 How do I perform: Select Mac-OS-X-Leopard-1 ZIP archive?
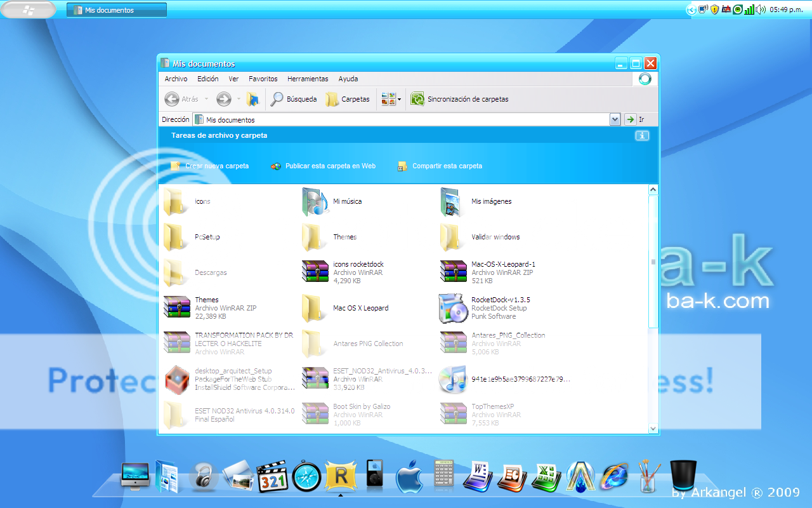pos(488,272)
